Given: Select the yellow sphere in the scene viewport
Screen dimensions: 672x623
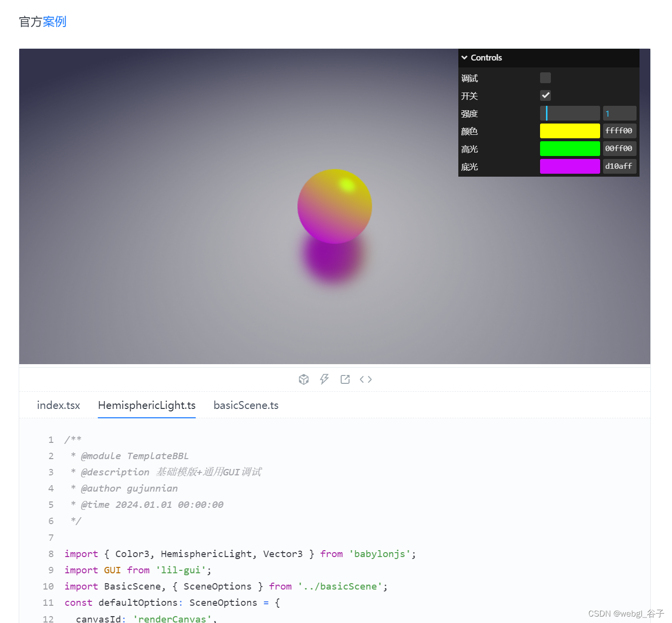Looking at the screenshot, I should pos(334,206).
